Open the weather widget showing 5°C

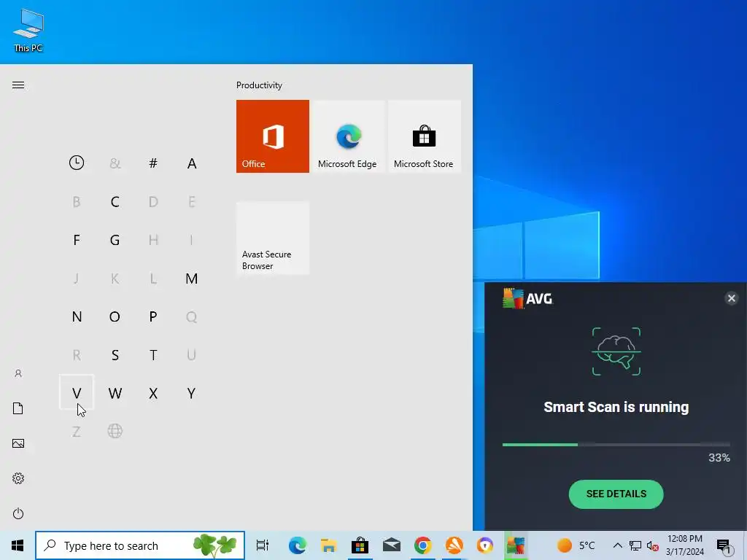(576, 545)
